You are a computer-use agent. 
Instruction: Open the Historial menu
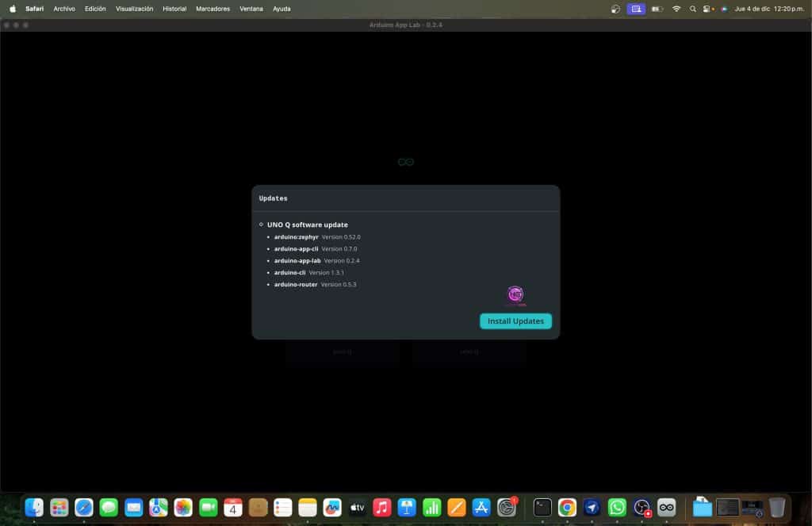[x=174, y=9]
